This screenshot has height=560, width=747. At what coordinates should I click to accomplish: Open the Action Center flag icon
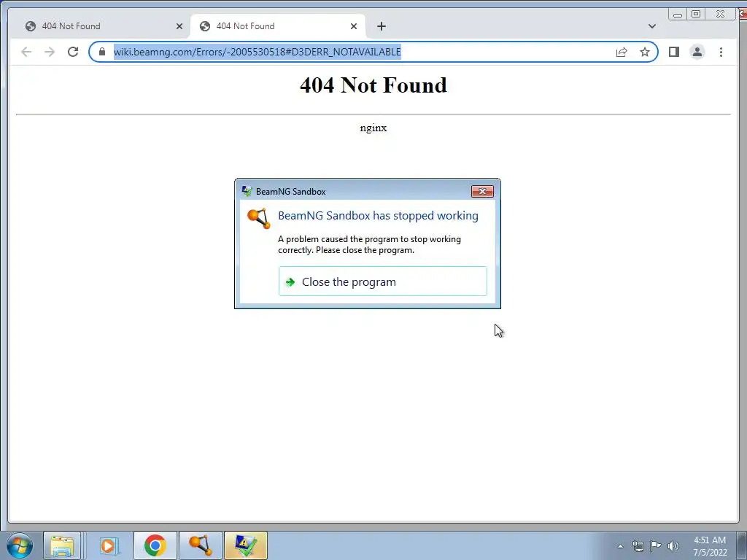(x=656, y=546)
